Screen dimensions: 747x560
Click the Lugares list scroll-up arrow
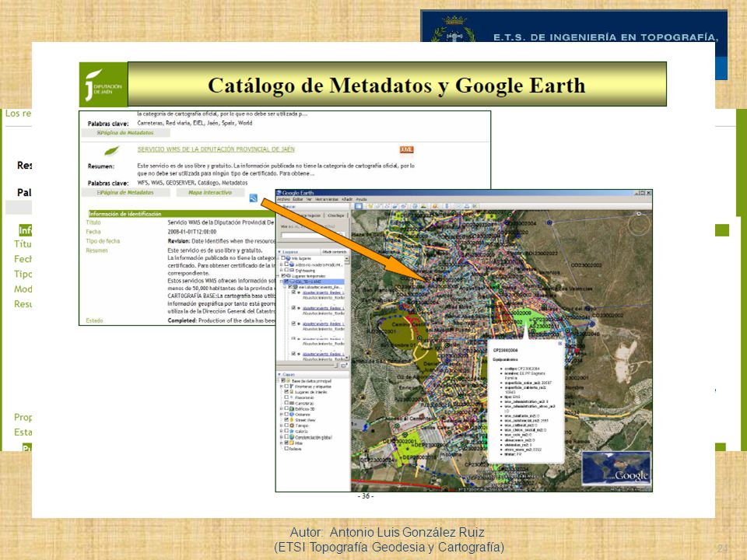point(347,258)
